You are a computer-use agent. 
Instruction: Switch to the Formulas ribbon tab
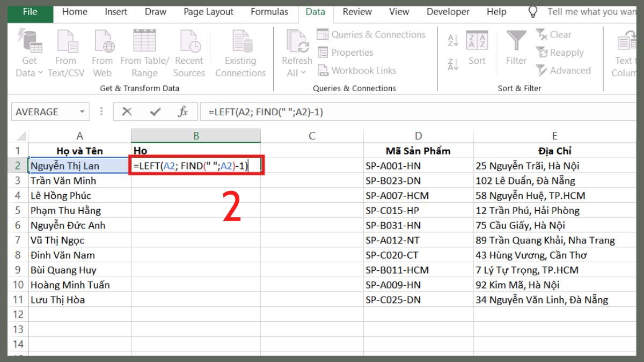click(269, 11)
